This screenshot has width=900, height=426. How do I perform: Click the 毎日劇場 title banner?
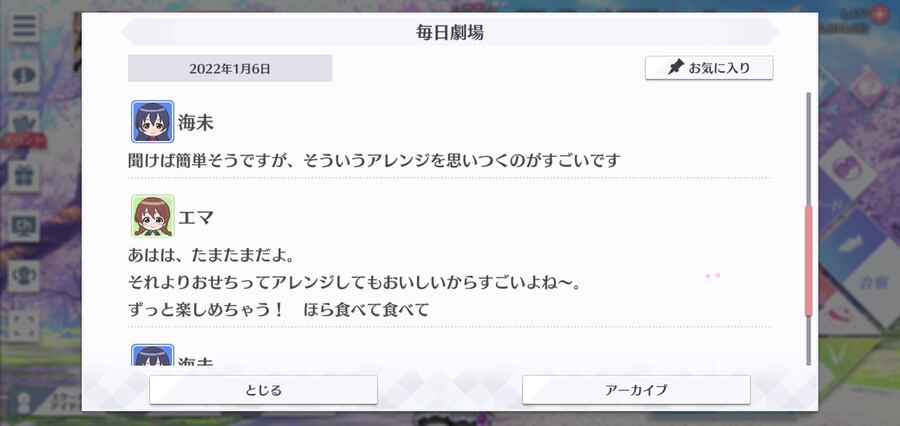click(x=450, y=32)
